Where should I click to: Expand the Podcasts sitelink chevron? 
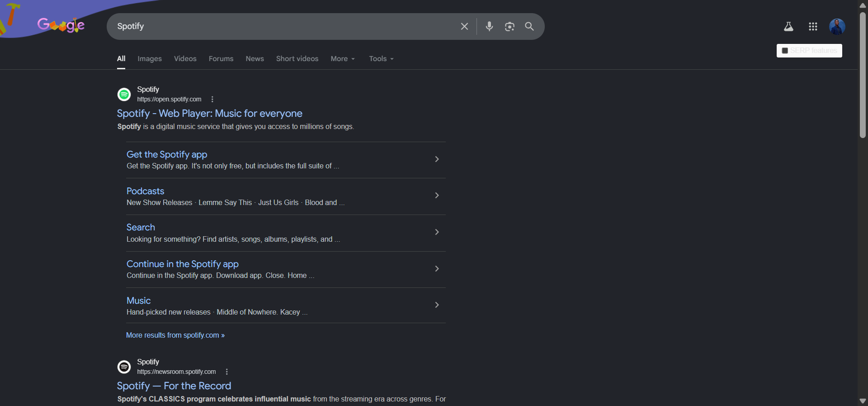pyautogui.click(x=437, y=196)
